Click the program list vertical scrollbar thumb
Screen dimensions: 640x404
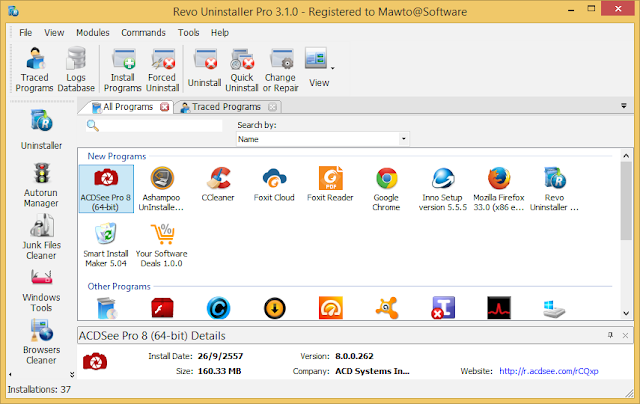click(x=626, y=201)
